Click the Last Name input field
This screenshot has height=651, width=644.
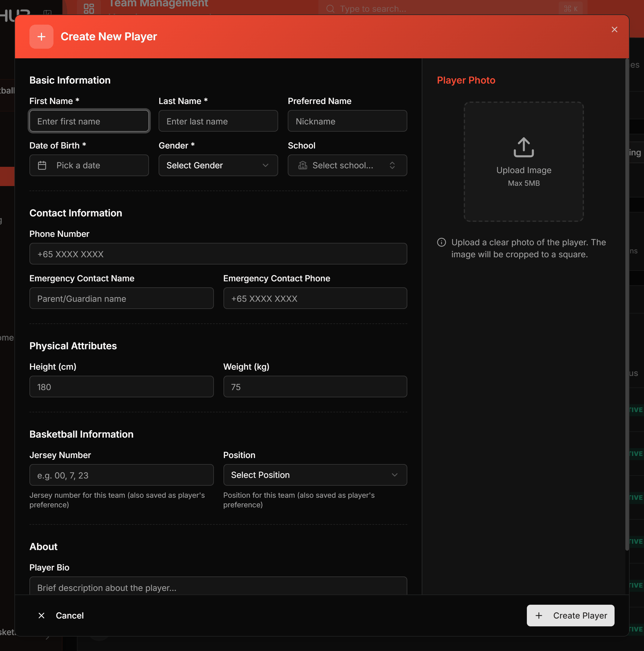pyautogui.click(x=218, y=121)
